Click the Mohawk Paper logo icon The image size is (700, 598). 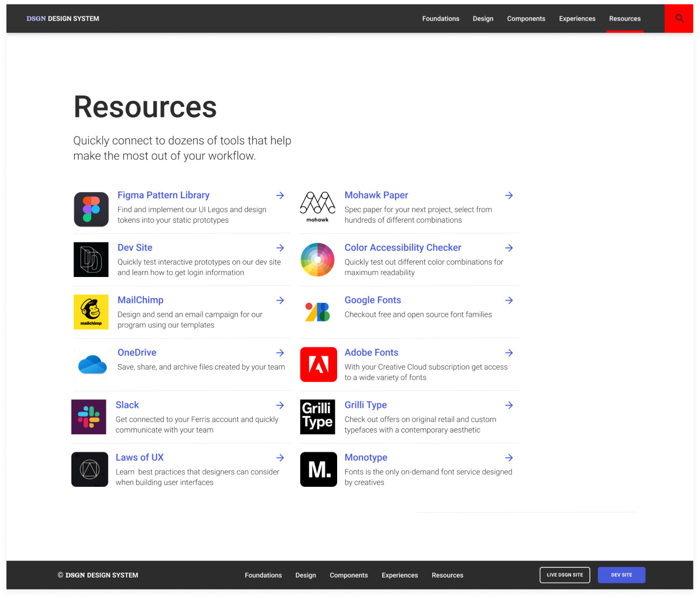point(318,207)
